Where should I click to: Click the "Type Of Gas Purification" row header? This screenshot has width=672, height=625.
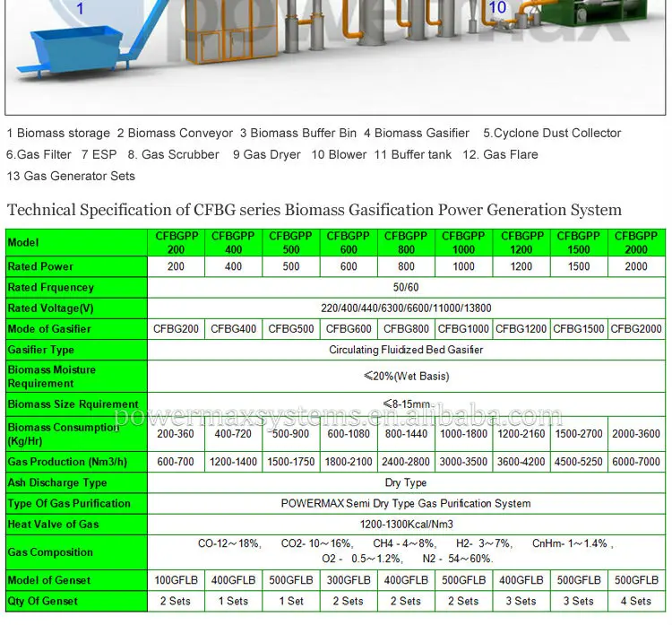point(76,504)
